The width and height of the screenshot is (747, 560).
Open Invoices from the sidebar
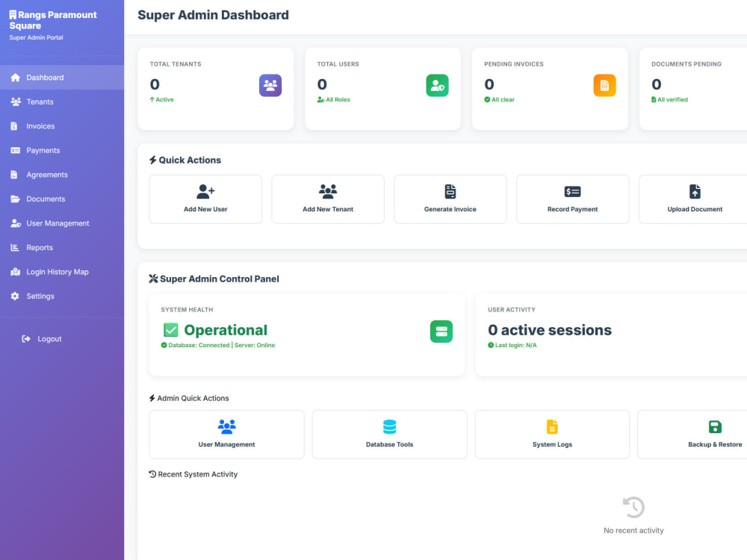click(62, 126)
